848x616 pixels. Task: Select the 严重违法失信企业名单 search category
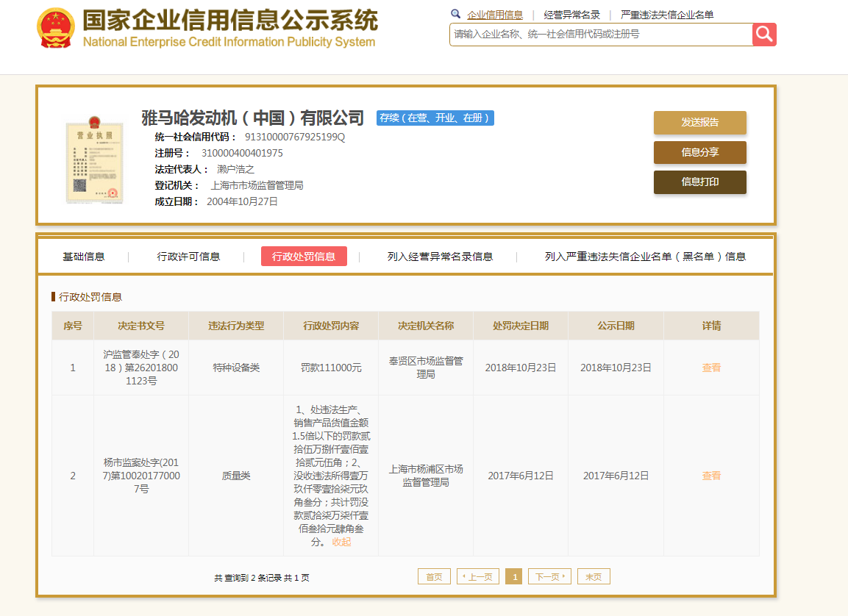coord(667,15)
